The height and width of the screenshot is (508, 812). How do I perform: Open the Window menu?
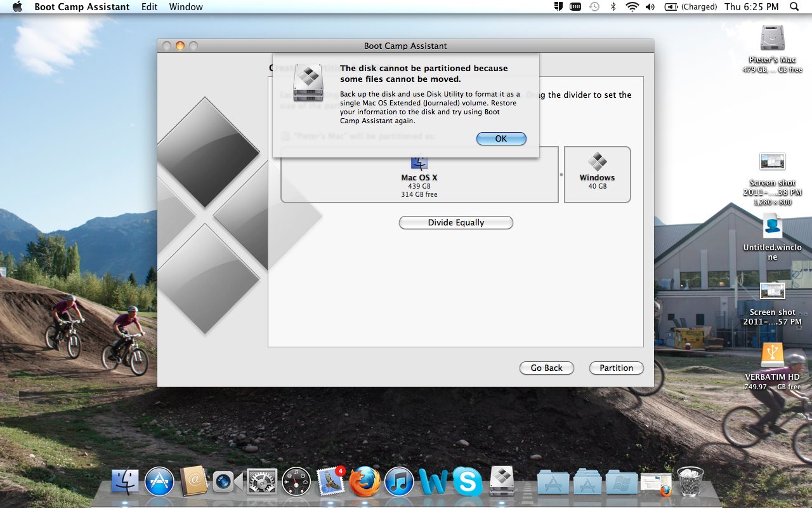[186, 7]
